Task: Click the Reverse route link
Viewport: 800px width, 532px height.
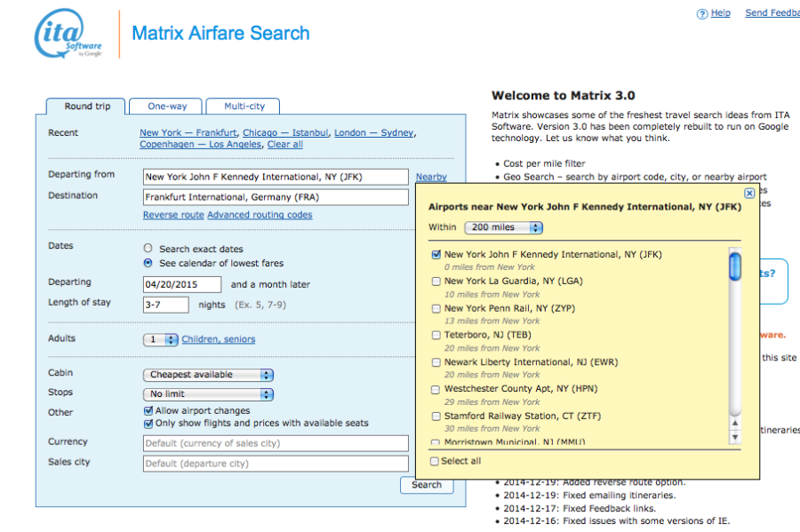Action: [x=173, y=215]
